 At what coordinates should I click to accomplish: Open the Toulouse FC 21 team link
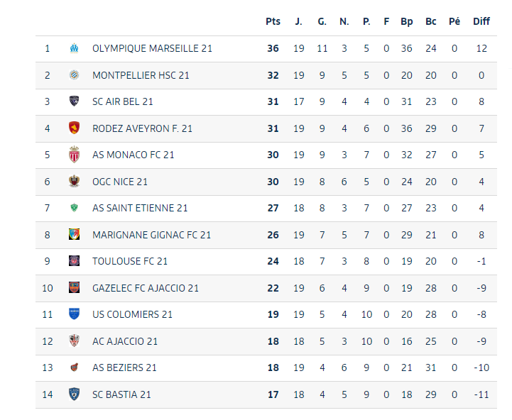[x=130, y=261]
